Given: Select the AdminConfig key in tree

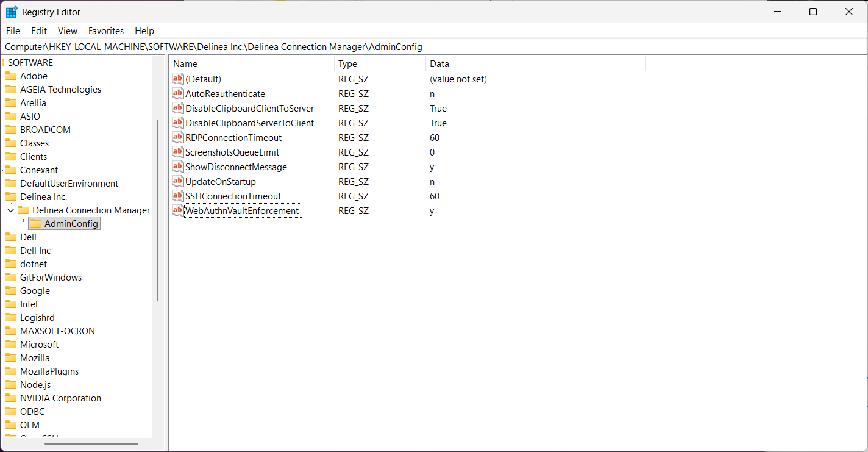Looking at the screenshot, I should pyautogui.click(x=71, y=224).
